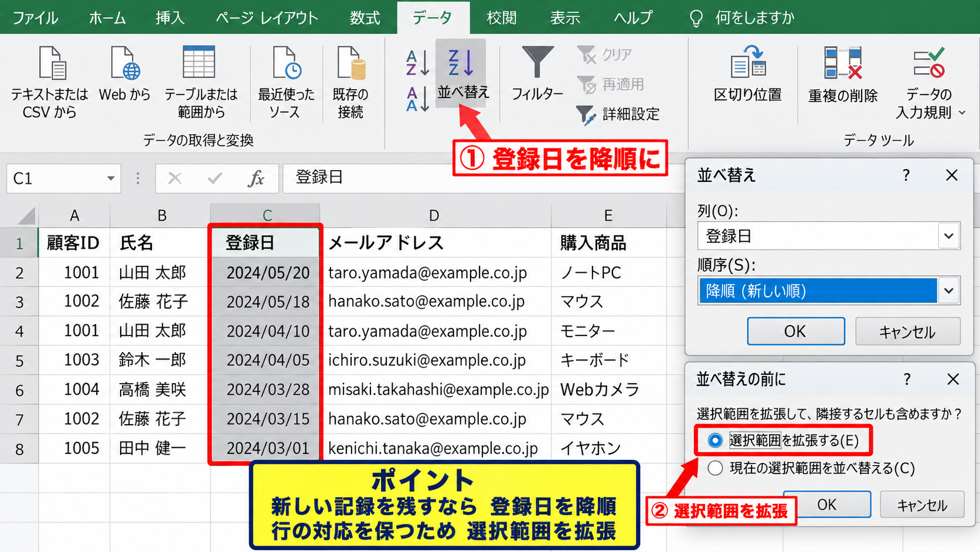Click the テキストまたはCSVから import icon
The height and width of the screenshot is (552, 980).
pos(52,63)
